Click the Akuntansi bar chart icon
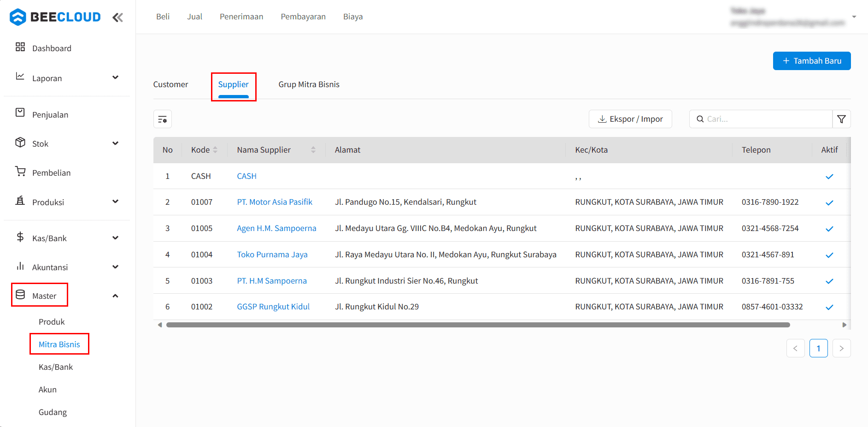868x427 pixels. point(20,266)
